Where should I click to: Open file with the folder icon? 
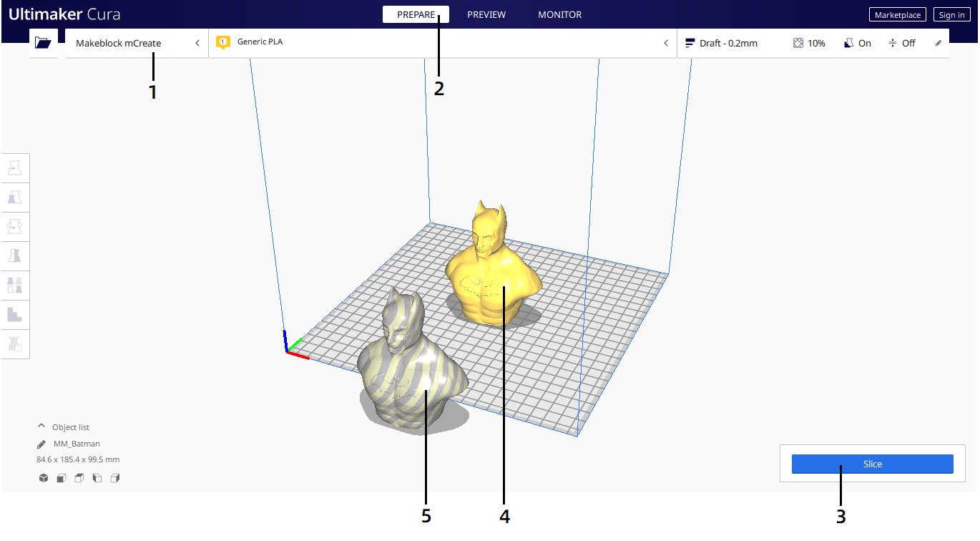[44, 43]
